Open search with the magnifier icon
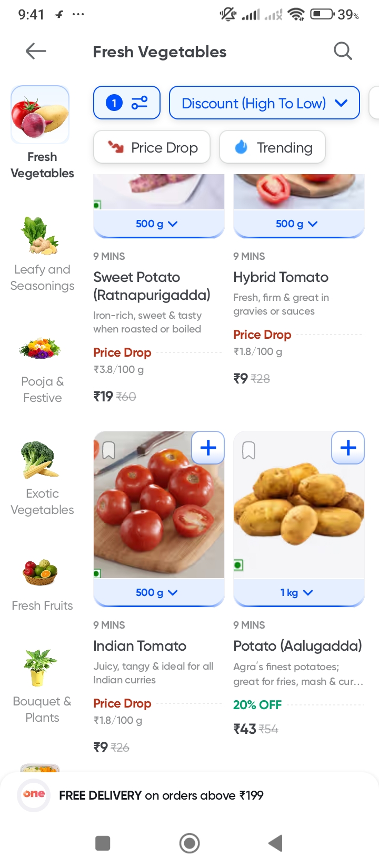Screen dimensions: 379x868 (x=343, y=52)
